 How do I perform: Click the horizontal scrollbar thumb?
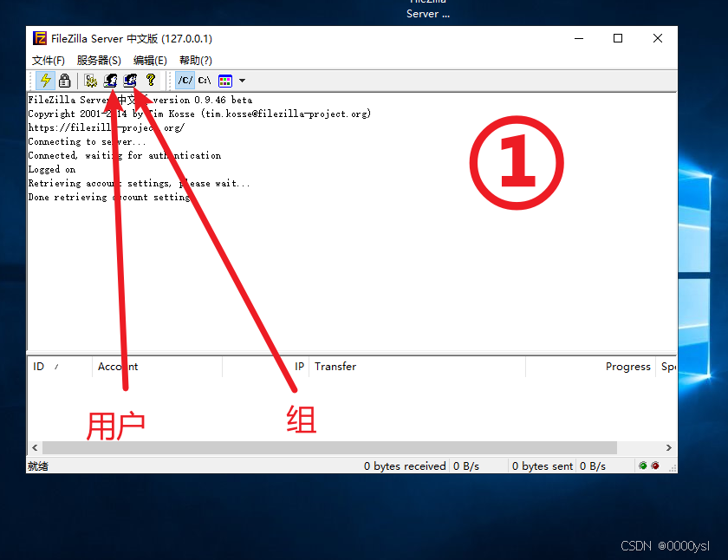tap(329, 447)
